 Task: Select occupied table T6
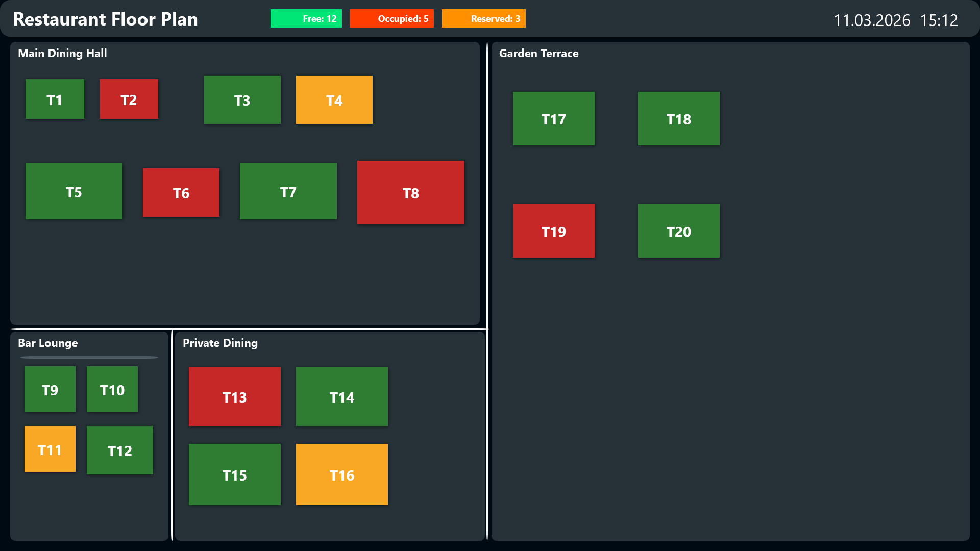[x=181, y=192]
